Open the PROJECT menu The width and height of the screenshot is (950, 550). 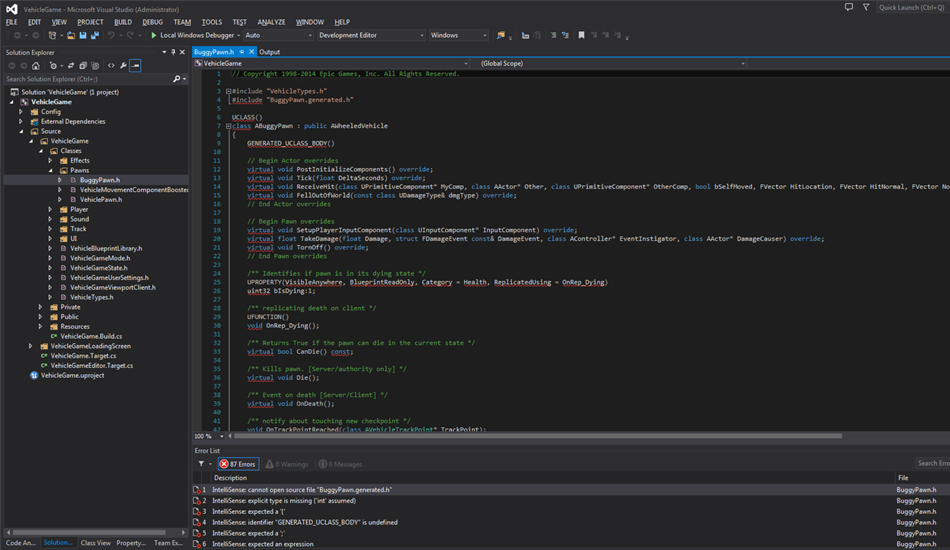pyautogui.click(x=90, y=22)
